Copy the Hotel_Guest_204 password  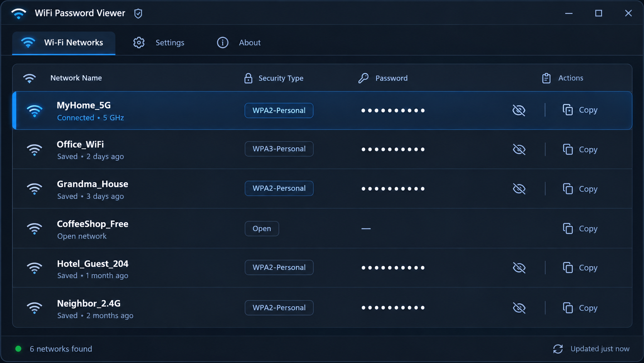click(580, 267)
